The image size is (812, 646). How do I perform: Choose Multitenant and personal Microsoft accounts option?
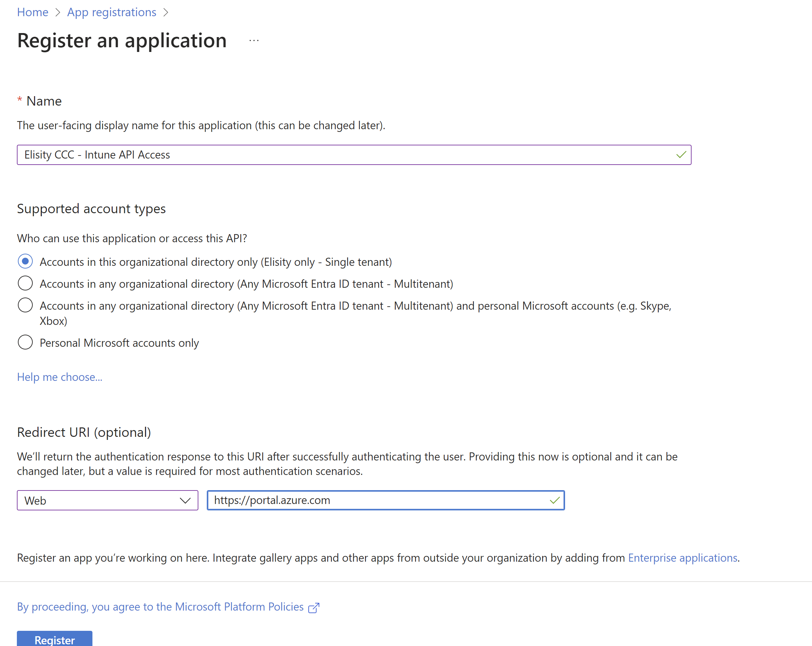coord(25,305)
